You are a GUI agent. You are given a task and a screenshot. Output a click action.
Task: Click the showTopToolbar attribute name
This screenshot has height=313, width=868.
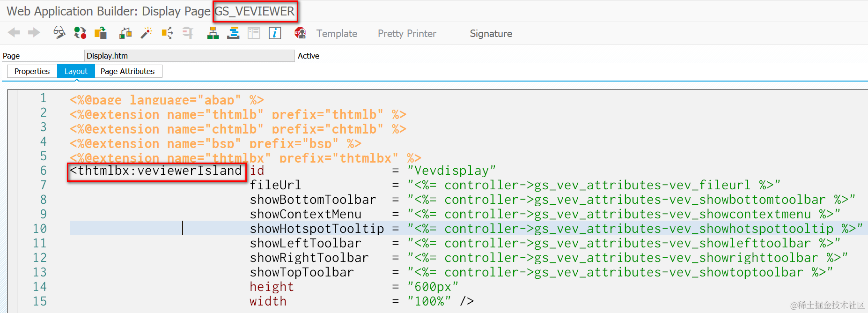302,272
